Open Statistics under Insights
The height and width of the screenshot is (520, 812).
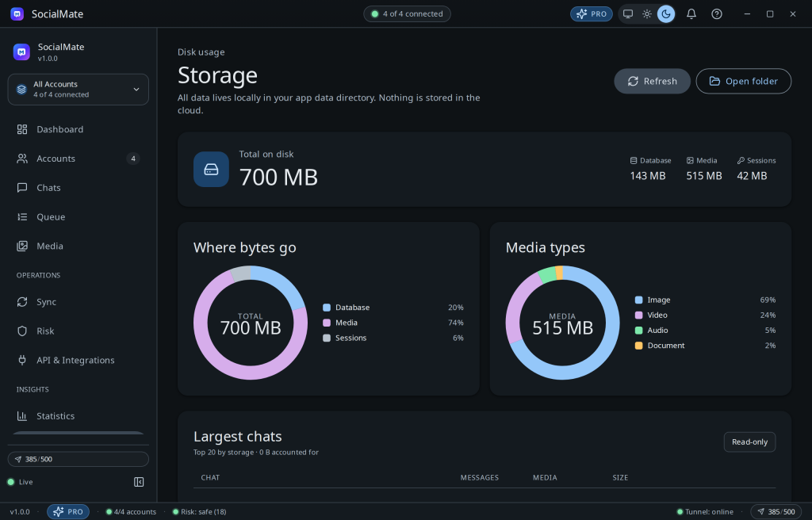point(79,416)
